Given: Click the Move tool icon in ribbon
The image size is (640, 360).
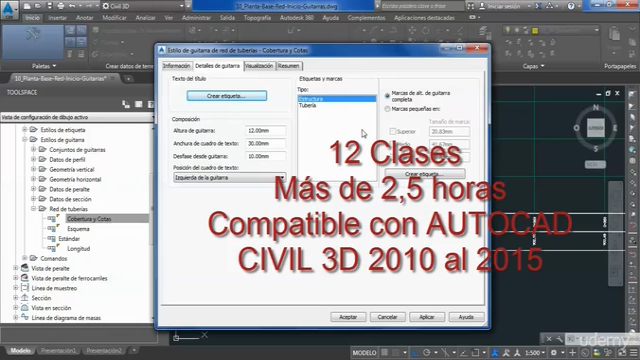Looking at the screenshot, I should [x=412, y=30].
